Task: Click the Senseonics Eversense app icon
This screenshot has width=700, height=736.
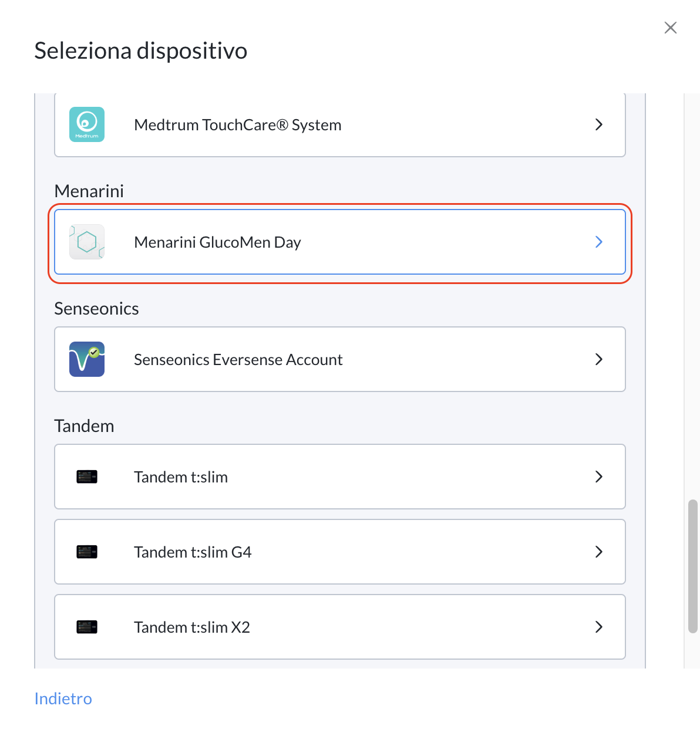Action: pyautogui.click(x=87, y=359)
